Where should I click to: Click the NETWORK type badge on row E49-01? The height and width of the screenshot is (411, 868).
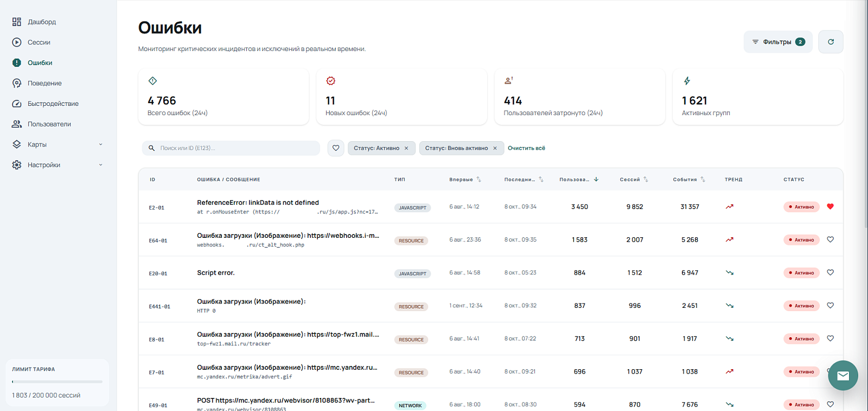[410, 406]
